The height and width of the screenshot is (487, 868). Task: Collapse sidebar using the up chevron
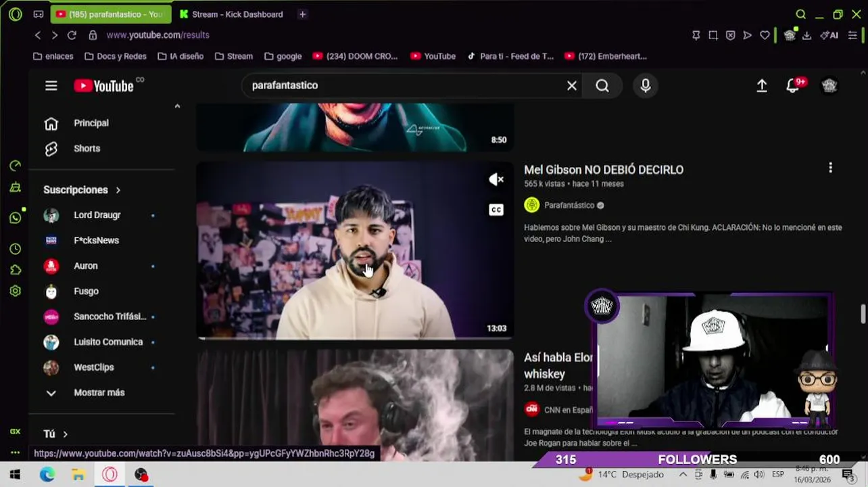point(177,106)
